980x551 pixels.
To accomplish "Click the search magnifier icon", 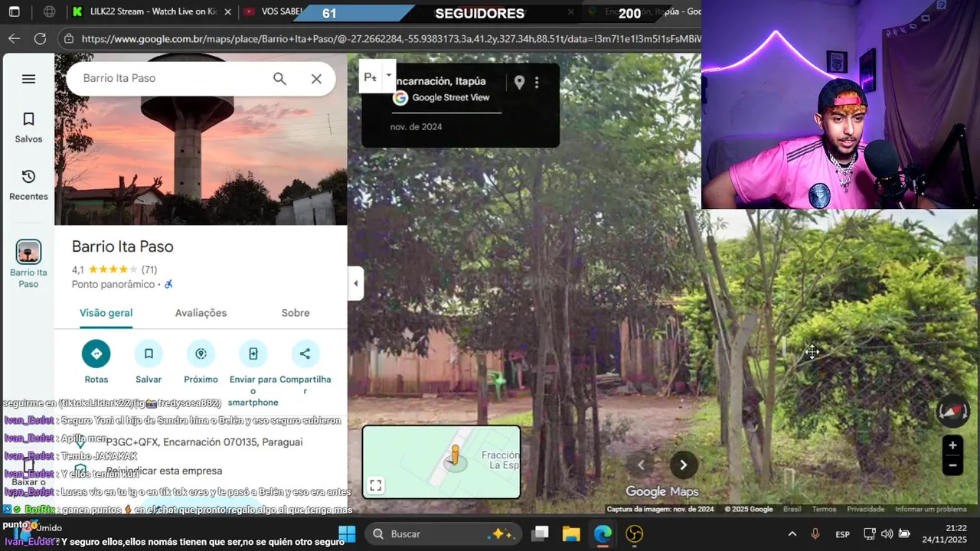I will [x=279, y=79].
